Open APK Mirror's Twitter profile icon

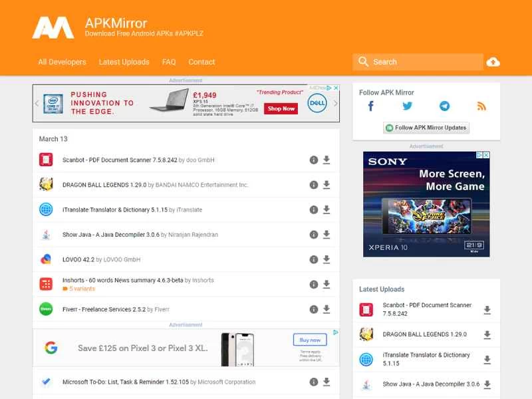pyautogui.click(x=407, y=106)
